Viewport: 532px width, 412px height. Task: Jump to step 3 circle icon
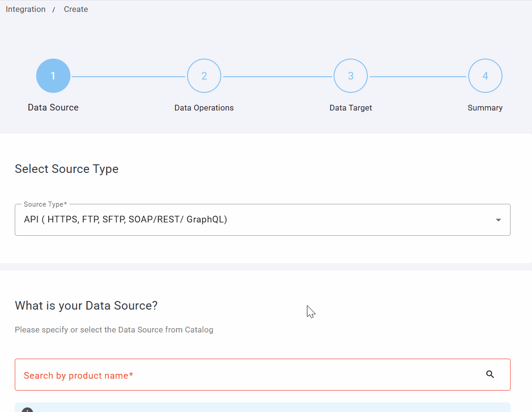pyautogui.click(x=351, y=76)
